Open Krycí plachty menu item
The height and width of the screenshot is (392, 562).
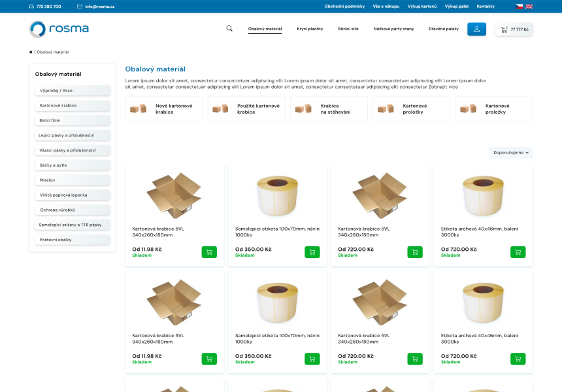pyautogui.click(x=310, y=29)
